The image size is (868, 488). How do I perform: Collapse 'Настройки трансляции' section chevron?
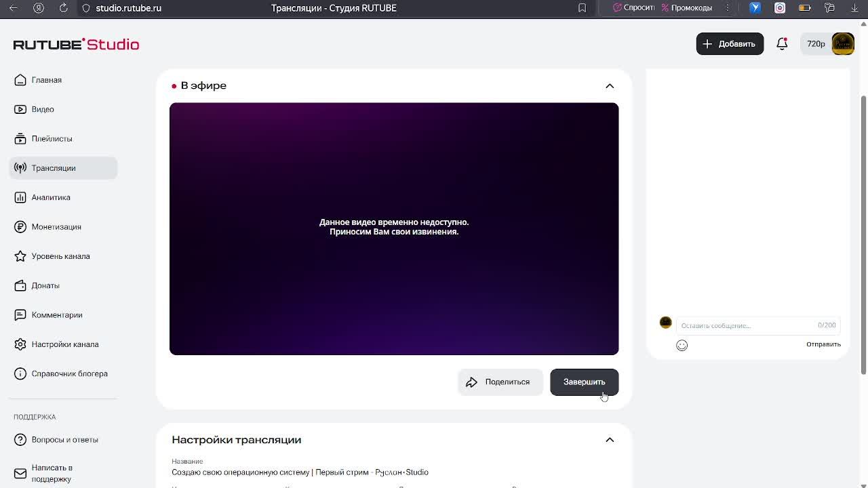point(610,440)
